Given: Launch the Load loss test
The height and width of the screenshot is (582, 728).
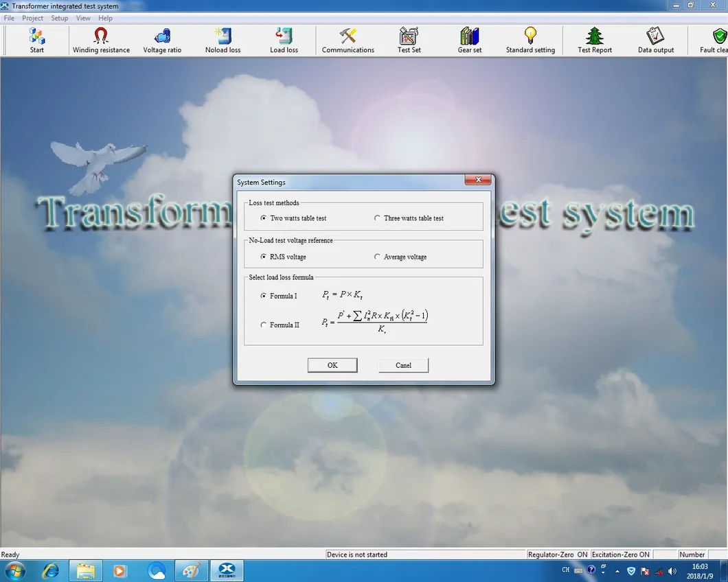Looking at the screenshot, I should [x=284, y=40].
